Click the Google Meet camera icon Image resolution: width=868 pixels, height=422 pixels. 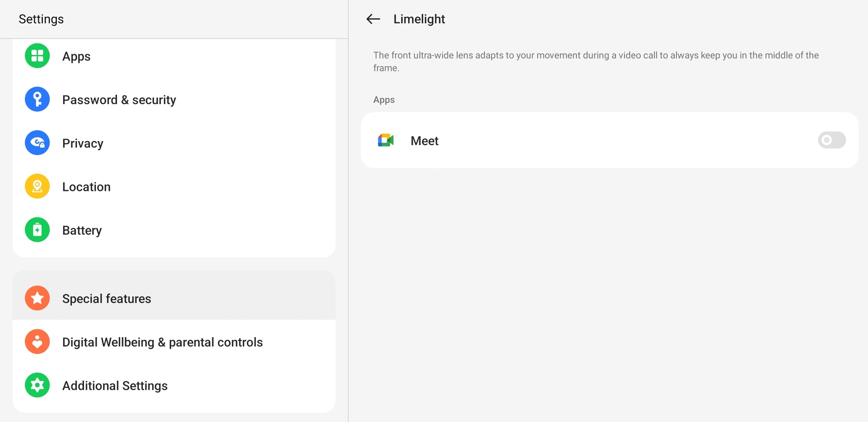385,140
